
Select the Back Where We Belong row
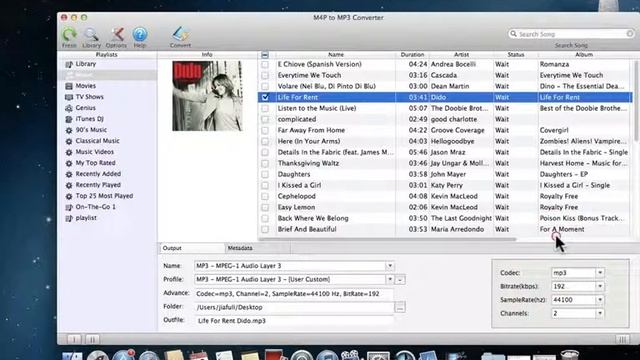point(445,218)
